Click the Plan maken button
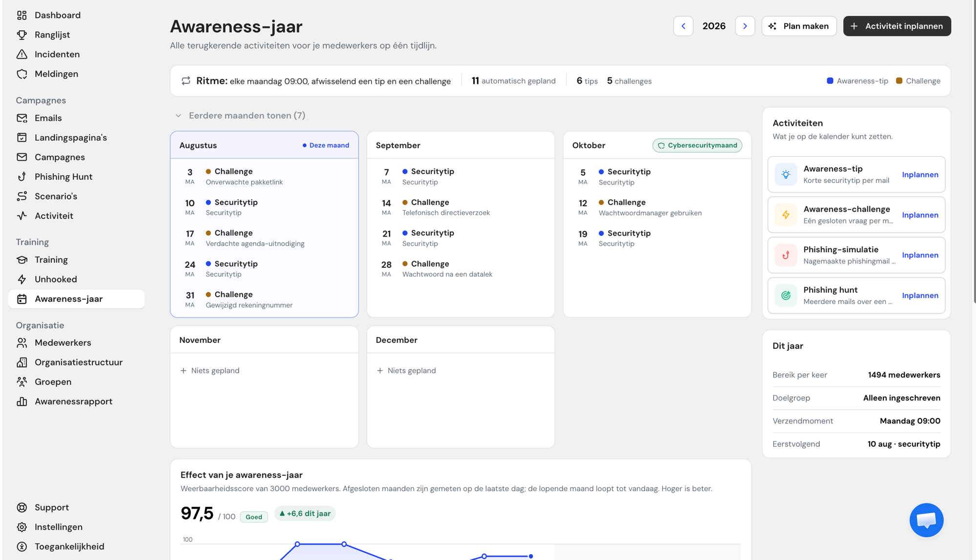The image size is (976, 560). click(799, 26)
